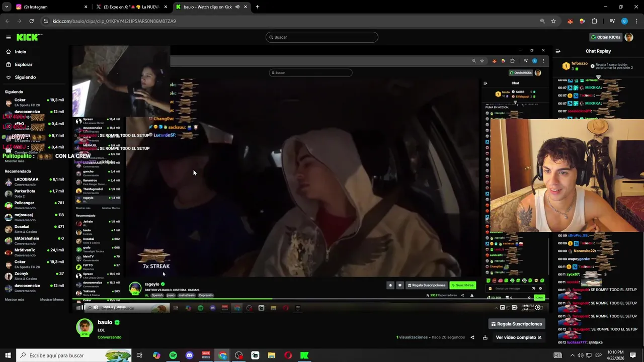Open the Conversando category link
This screenshot has width=644, height=362.
coord(109,337)
